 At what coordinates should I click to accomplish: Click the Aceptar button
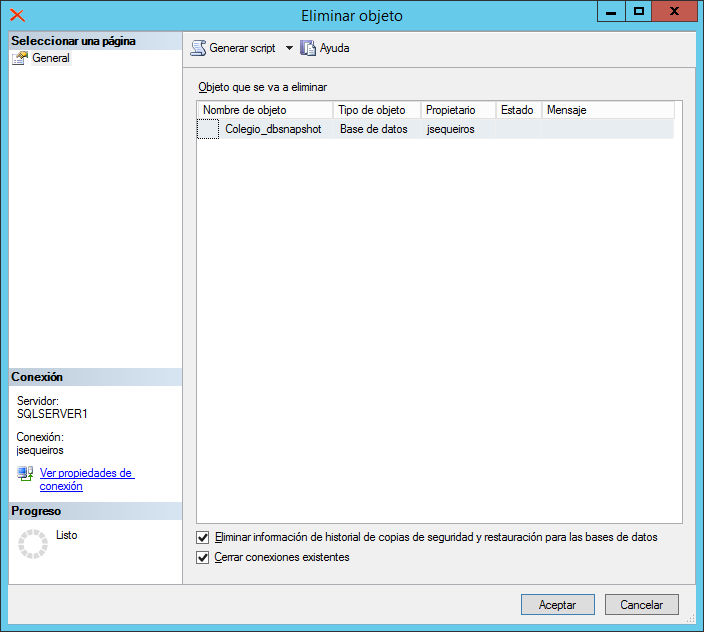pyautogui.click(x=558, y=605)
